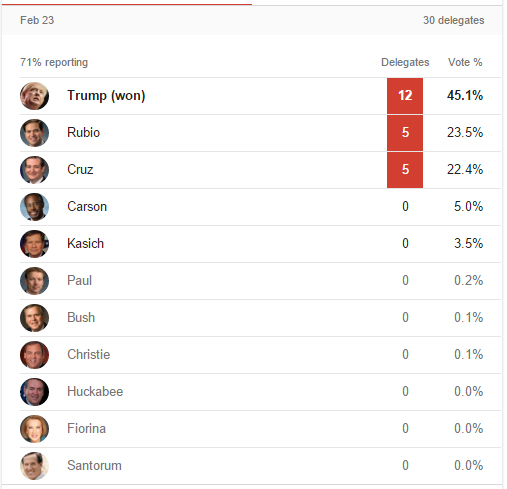Image resolution: width=507 pixels, height=489 pixels.
Task: Click Carson's round portrait thumbnail
Action: click(x=34, y=207)
